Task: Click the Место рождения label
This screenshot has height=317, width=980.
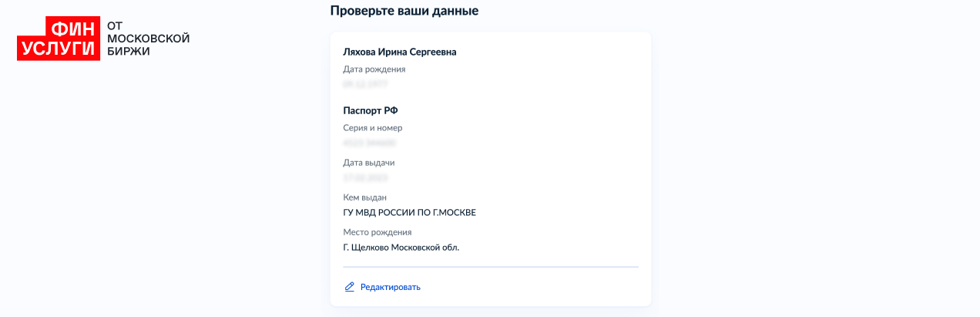Action: coord(378,232)
